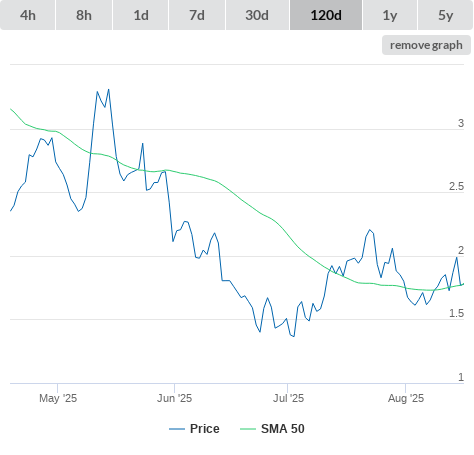Select the 5y time range tab

(x=445, y=15)
